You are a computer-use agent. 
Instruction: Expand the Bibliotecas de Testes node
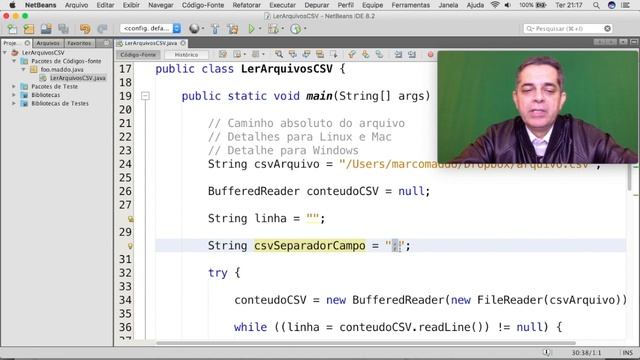(x=14, y=104)
